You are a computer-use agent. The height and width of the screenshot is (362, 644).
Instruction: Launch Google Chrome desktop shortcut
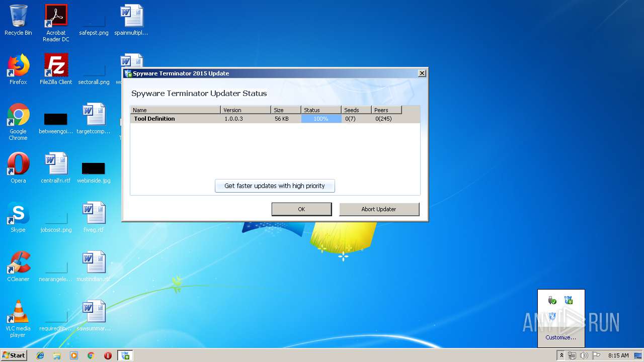(x=18, y=122)
